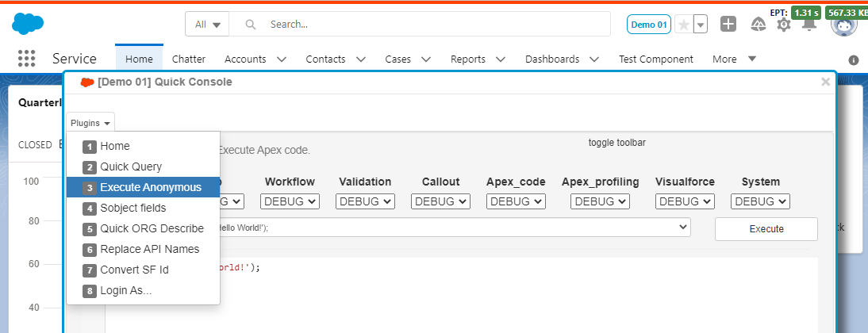Open the Chatter tab
Viewport: 868px width, 333px height.
[x=189, y=59]
